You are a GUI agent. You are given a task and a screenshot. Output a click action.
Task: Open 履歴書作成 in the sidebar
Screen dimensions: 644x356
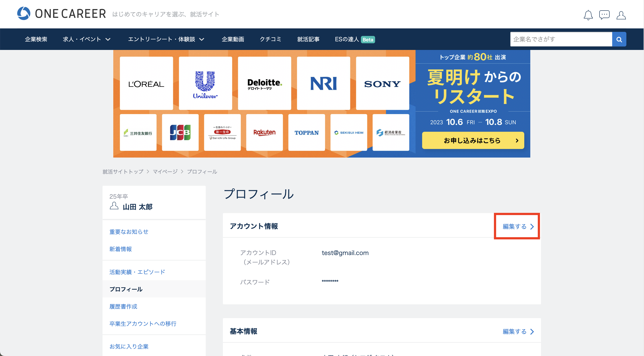123,306
